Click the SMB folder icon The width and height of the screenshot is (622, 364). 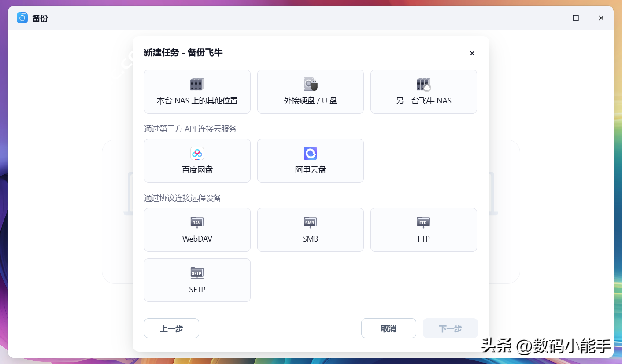click(310, 223)
